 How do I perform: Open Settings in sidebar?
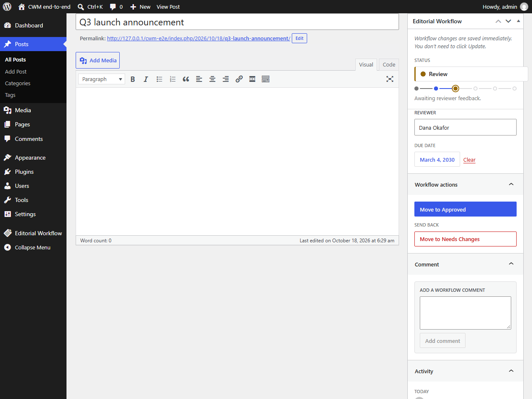pos(33,214)
